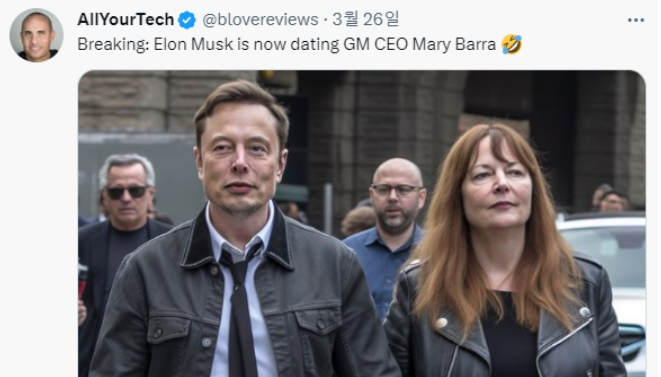Click the woman with long red hair
The height and width of the screenshot is (377, 661).
coord(502,253)
